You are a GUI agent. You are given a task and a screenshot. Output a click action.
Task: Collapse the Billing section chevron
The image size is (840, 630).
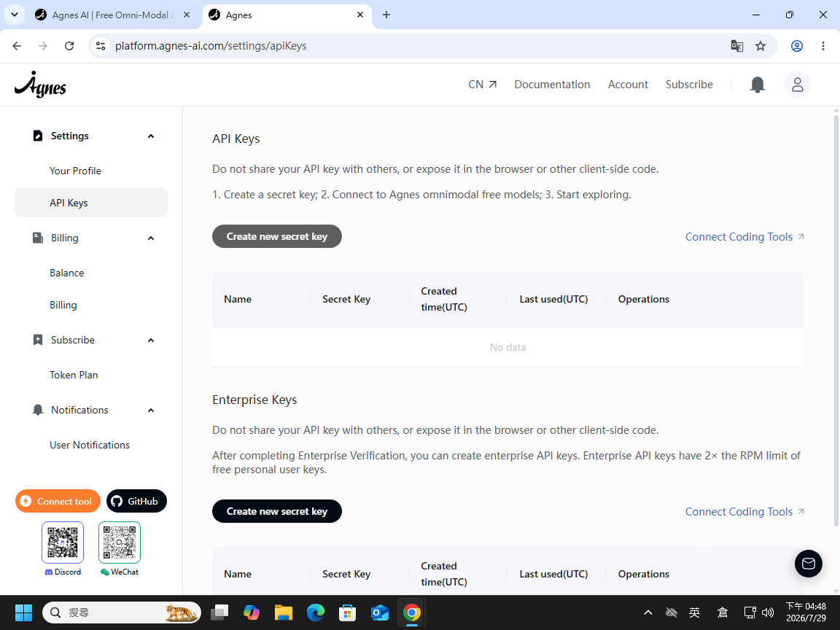(151, 238)
